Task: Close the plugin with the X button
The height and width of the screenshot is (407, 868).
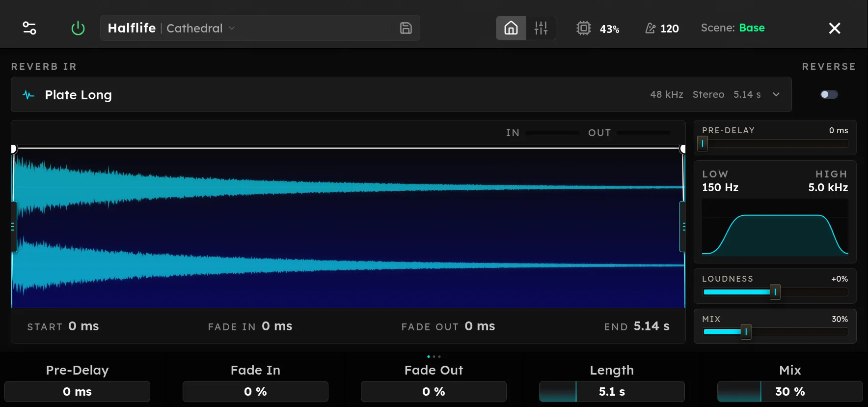Action: click(x=835, y=28)
